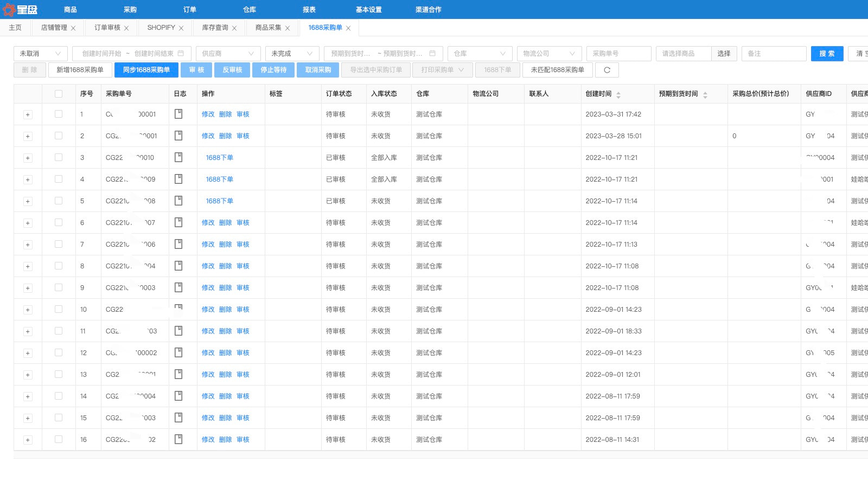Open log icon for row 12
868x488 pixels.
pos(178,352)
